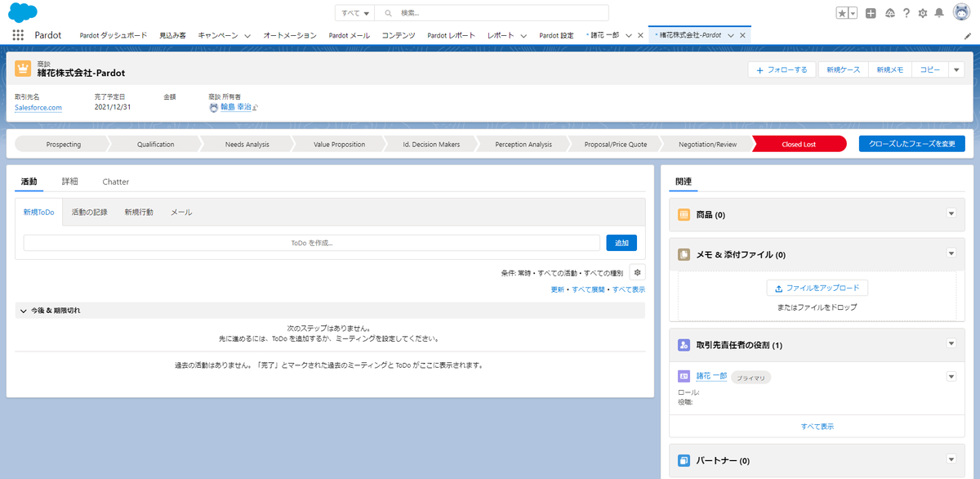Image resolution: width=980 pixels, height=479 pixels.
Task: Open the Pardot メール navigation item
Action: (350, 36)
